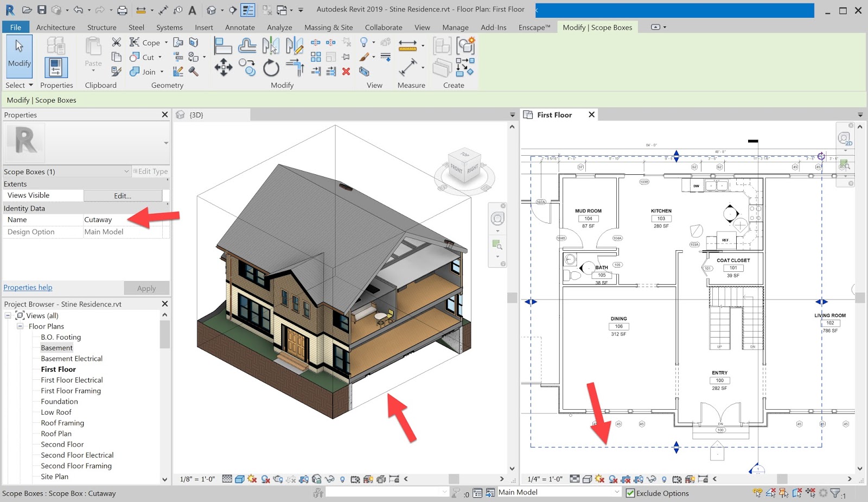Open the Main Model design option dropdown

(617, 492)
